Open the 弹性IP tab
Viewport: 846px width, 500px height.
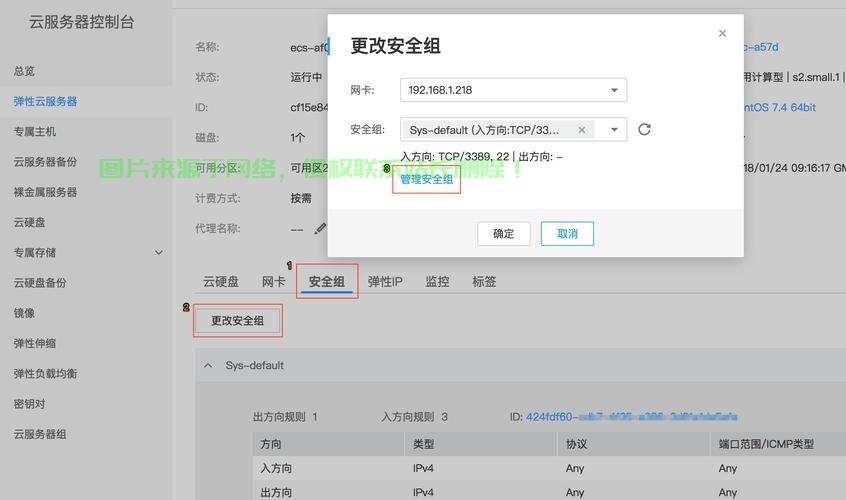click(385, 282)
